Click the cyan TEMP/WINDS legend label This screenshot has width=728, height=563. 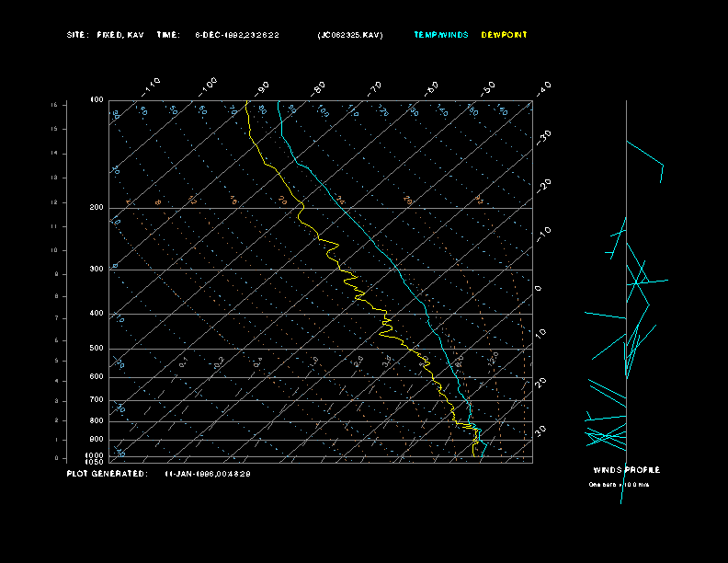click(x=441, y=35)
